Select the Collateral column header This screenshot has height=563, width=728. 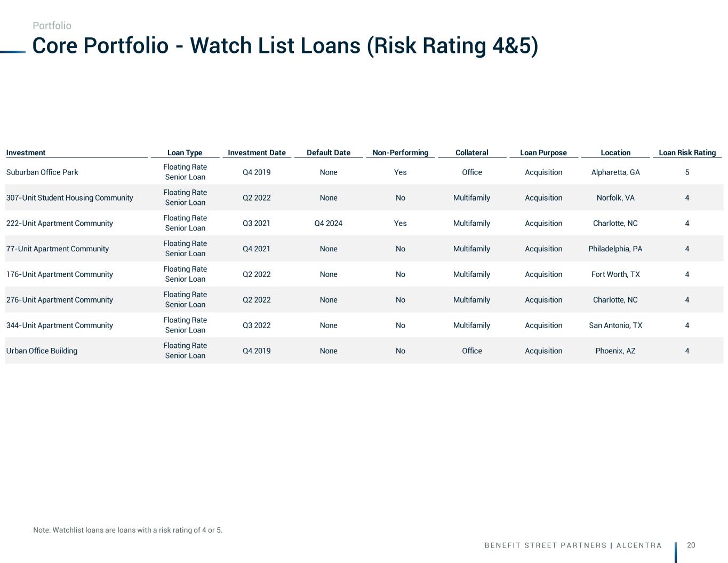pos(471,153)
